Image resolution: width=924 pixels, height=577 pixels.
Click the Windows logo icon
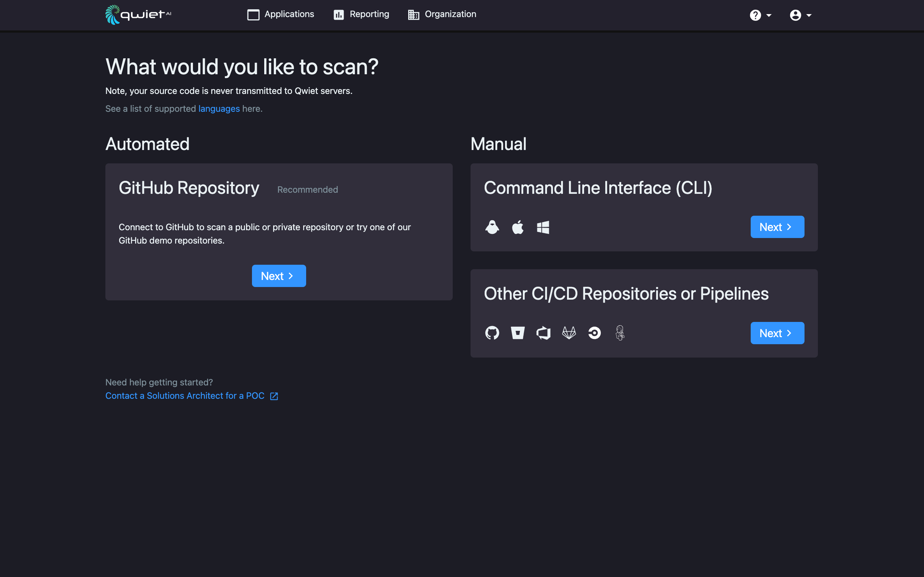pyautogui.click(x=543, y=228)
